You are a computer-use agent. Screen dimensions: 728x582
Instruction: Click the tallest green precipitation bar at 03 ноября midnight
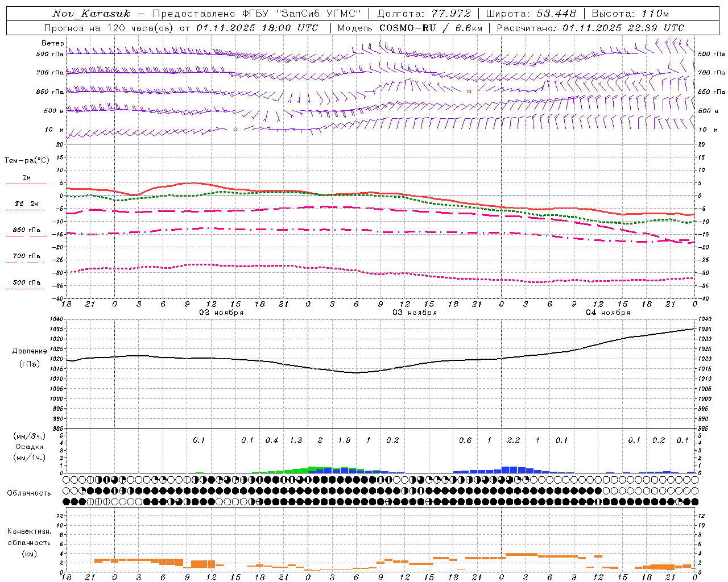click(312, 469)
